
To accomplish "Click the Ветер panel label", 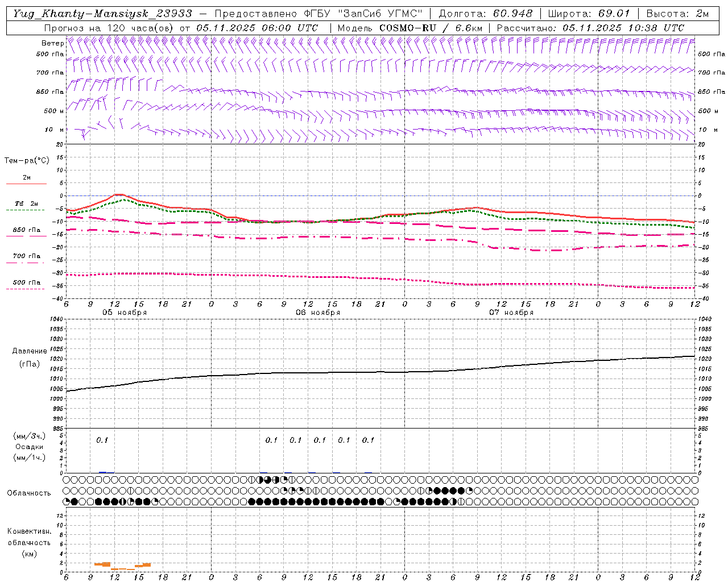I will pyautogui.click(x=52, y=43).
